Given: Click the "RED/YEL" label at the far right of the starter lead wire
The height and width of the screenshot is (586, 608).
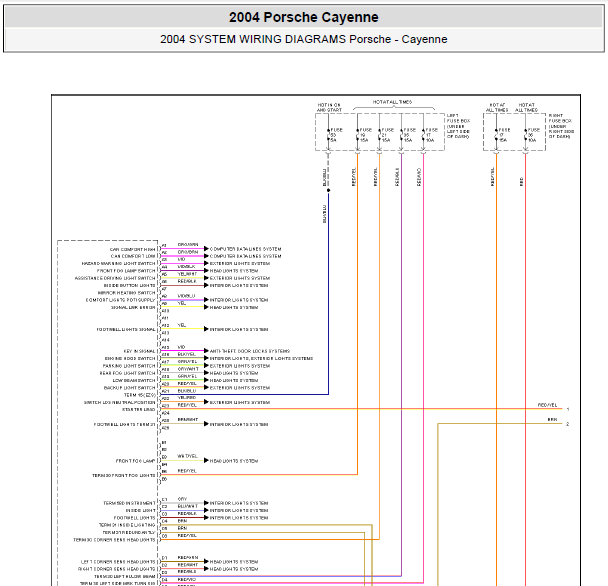Looking at the screenshot, I should click(x=547, y=405).
